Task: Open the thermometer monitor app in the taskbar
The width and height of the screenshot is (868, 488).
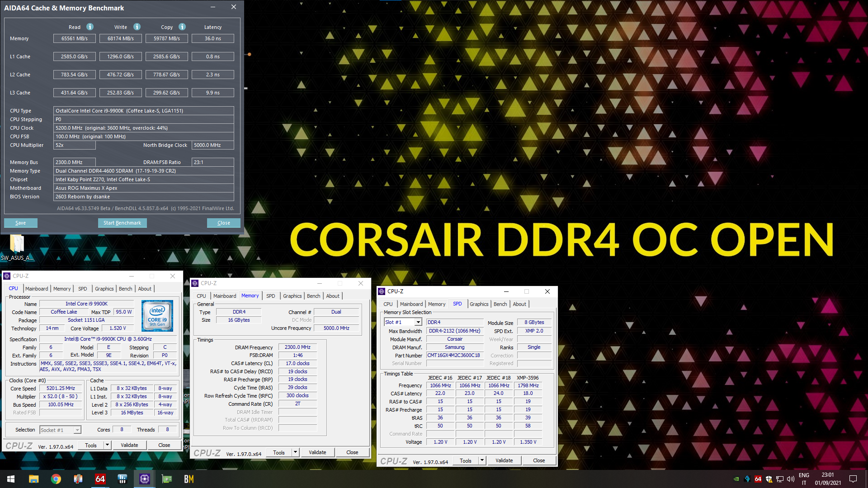Action: [78, 479]
